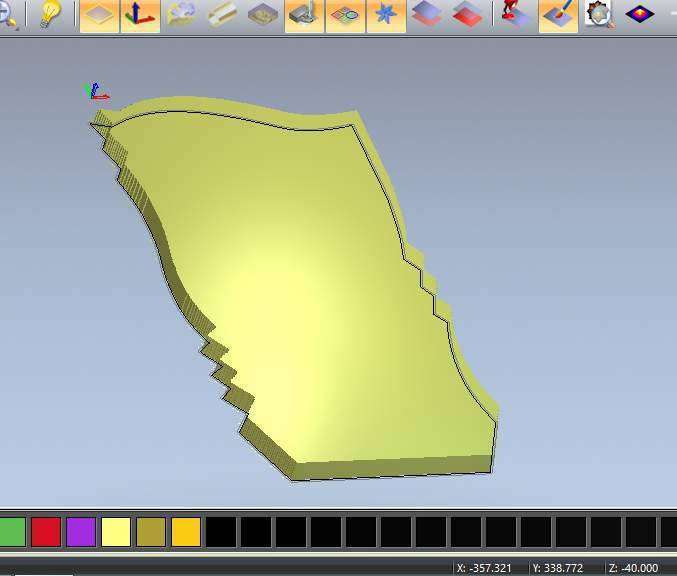
Task: Click the paintbrush on plane icon
Action: pyautogui.click(x=558, y=15)
